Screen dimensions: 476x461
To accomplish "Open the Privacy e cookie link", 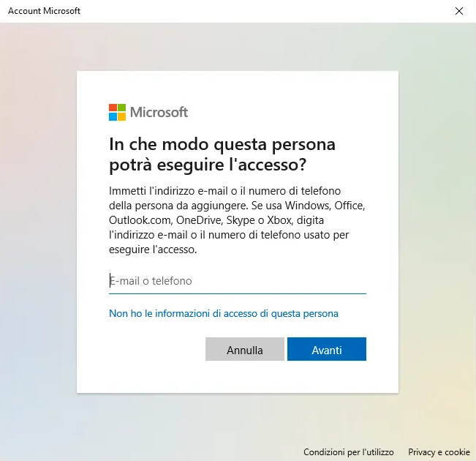I will 439,452.
